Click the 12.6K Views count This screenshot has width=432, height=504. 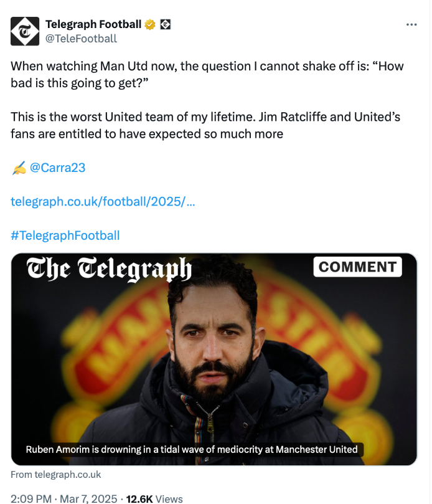tap(154, 498)
